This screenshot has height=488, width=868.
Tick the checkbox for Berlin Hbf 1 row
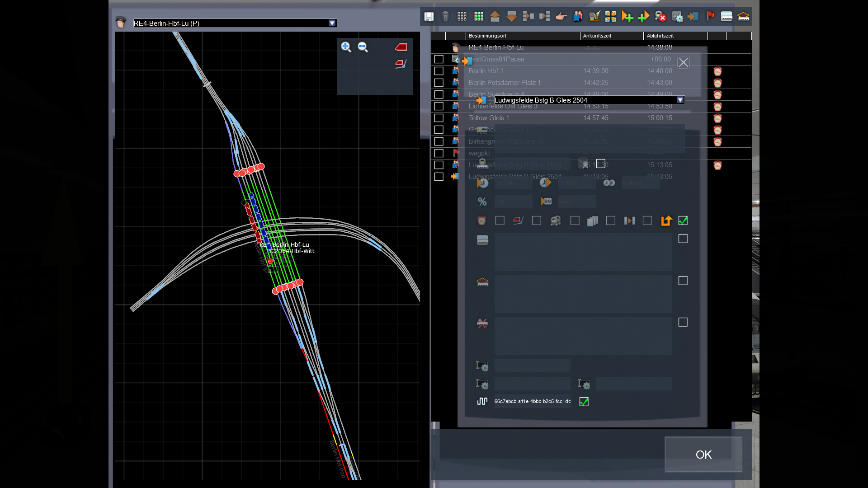pos(439,71)
